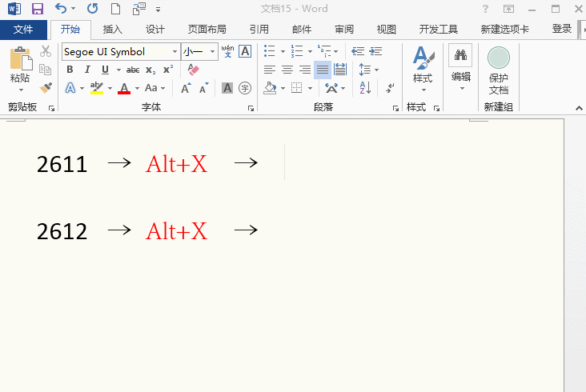The image size is (586, 392).
Task: Toggle Italic formatting
Action: click(x=85, y=70)
